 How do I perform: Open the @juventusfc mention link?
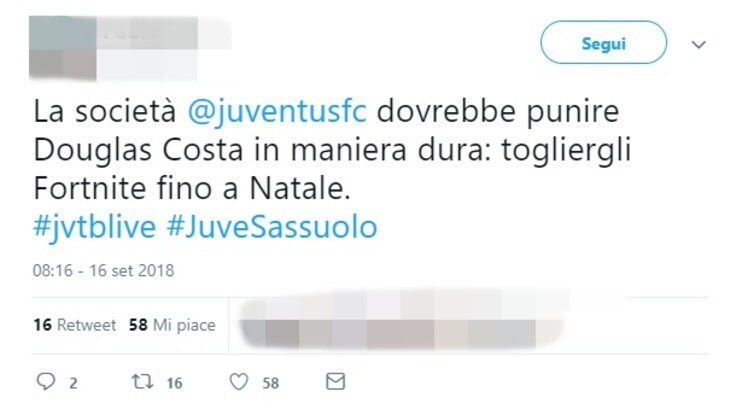[277, 112]
